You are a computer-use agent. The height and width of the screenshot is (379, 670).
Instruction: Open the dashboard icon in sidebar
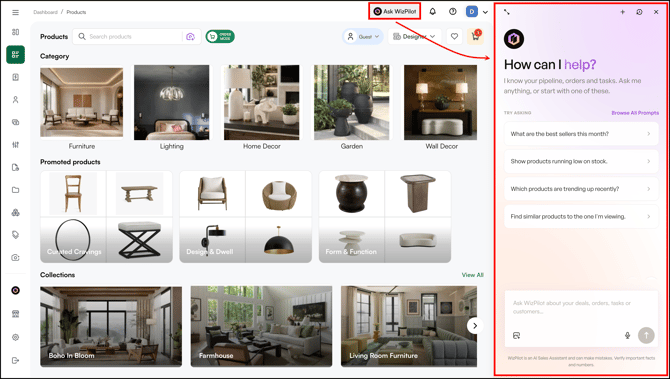pos(15,32)
